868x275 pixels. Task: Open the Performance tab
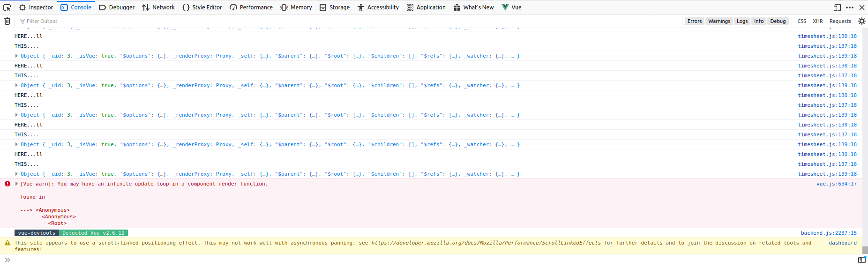[251, 7]
